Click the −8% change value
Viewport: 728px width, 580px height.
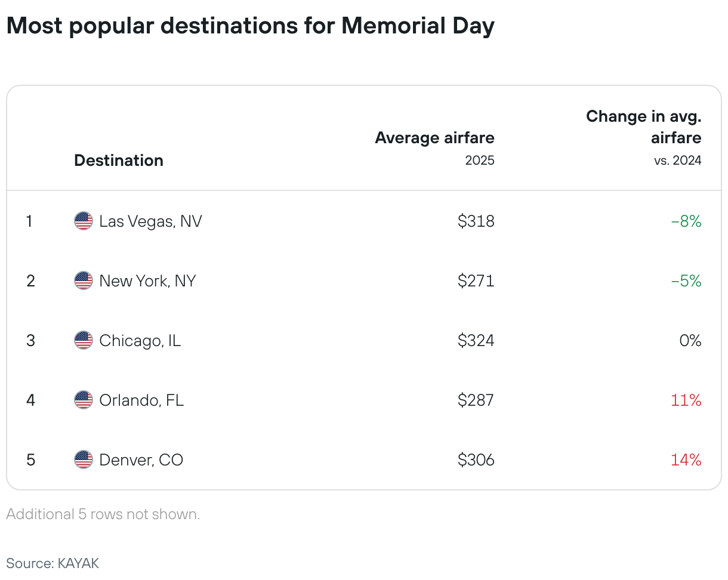coord(686,221)
